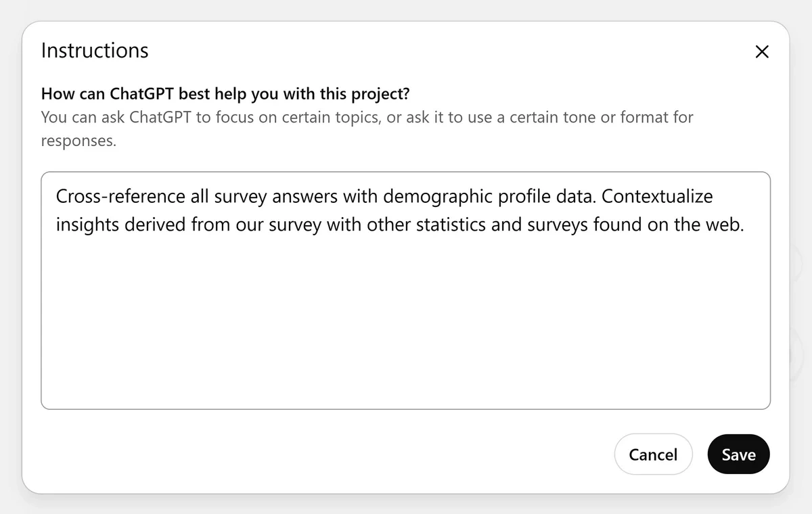
Task: Click the word 'responses.' in the helper description
Action: click(78, 141)
